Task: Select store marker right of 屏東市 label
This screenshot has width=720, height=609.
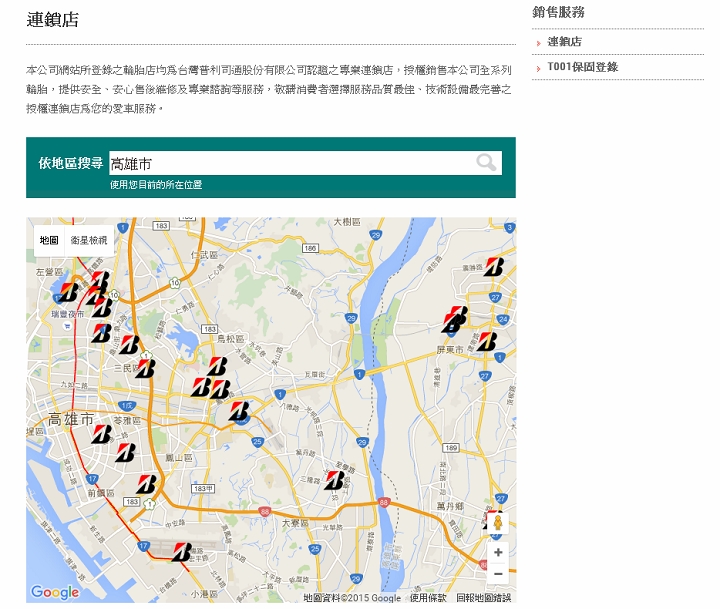Action: pyautogui.click(x=487, y=342)
